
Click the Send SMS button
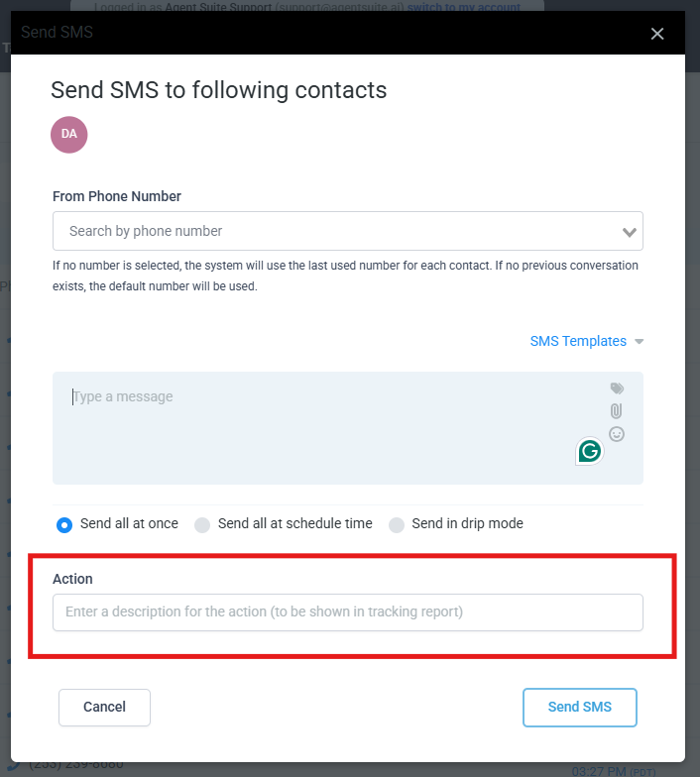tap(579, 708)
